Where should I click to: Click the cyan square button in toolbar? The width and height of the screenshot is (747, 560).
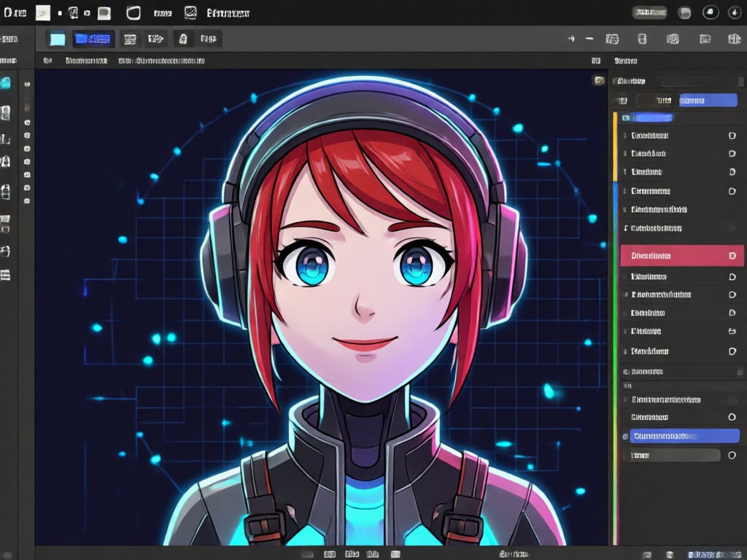(57, 39)
